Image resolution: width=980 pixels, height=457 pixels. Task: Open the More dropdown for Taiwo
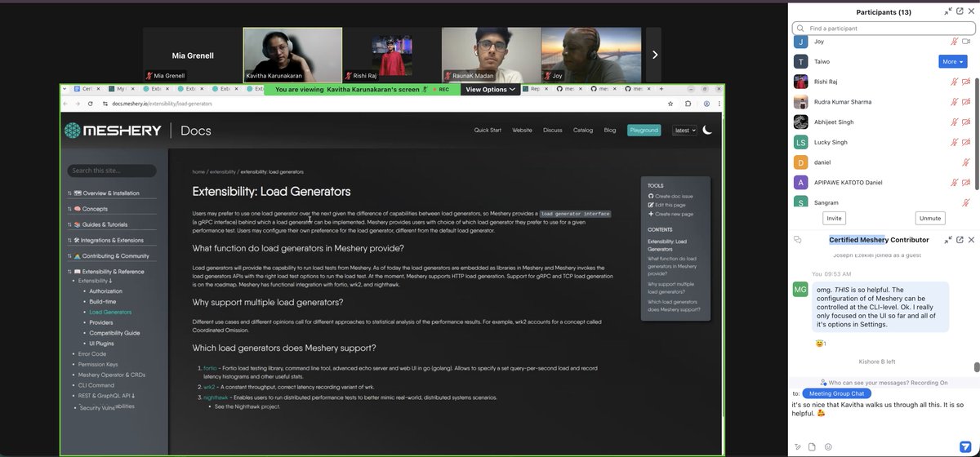click(952, 61)
